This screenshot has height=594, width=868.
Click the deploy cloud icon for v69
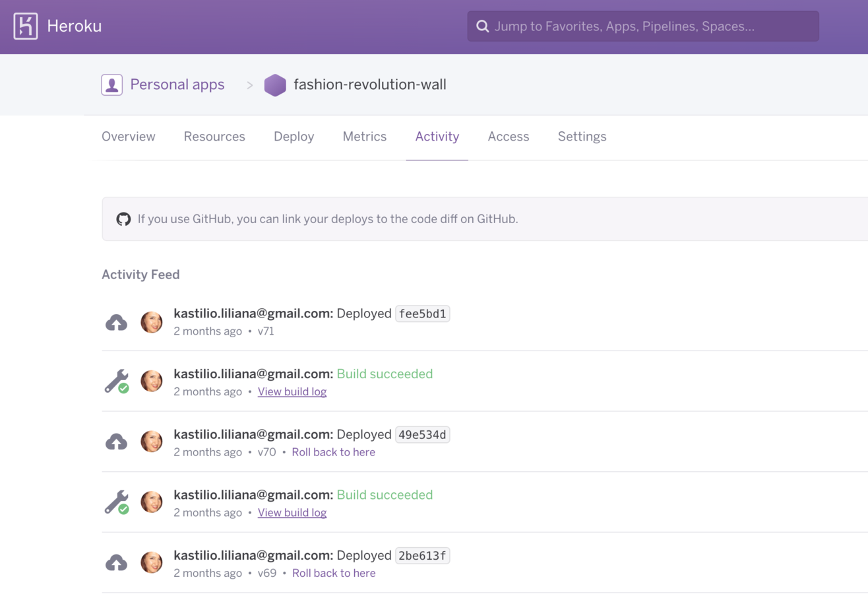point(116,563)
